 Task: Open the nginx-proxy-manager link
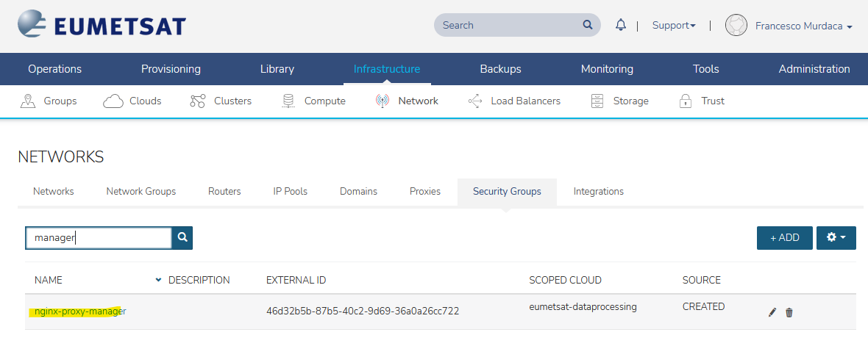click(80, 311)
